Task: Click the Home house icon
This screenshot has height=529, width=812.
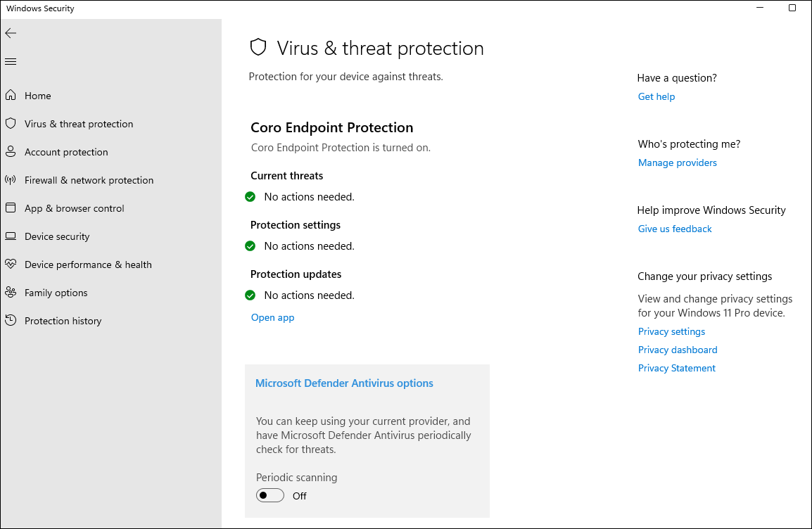Action: click(x=11, y=96)
